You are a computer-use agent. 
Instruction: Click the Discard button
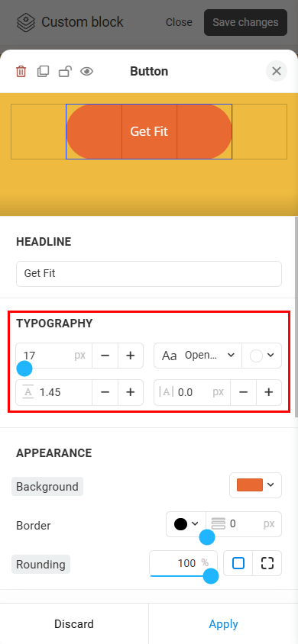coord(74,624)
